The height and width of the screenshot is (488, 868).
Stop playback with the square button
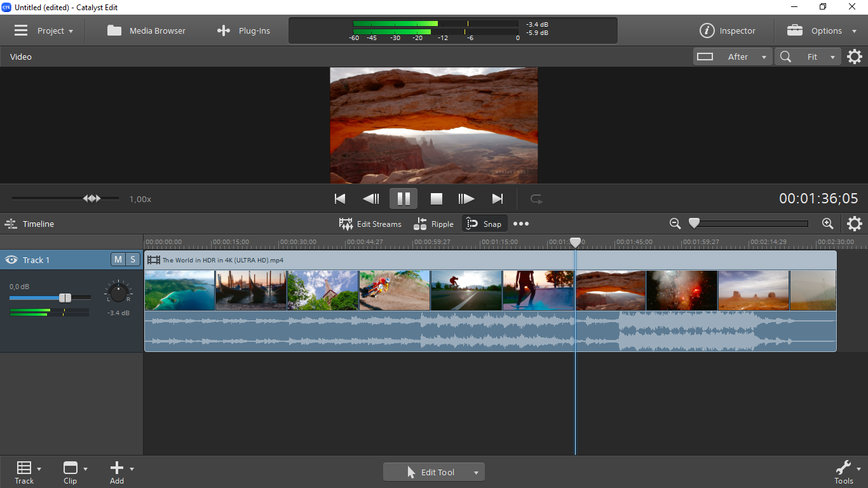click(x=436, y=199)
